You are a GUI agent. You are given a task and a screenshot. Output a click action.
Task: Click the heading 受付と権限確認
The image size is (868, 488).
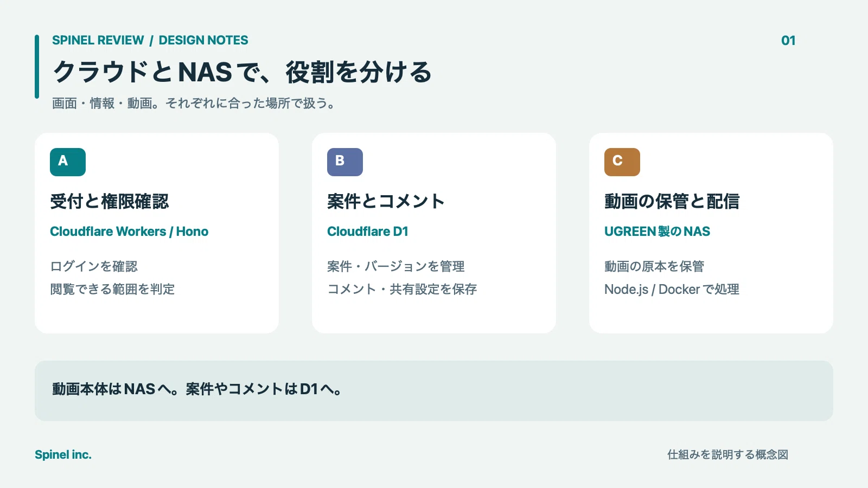[110, 201]
